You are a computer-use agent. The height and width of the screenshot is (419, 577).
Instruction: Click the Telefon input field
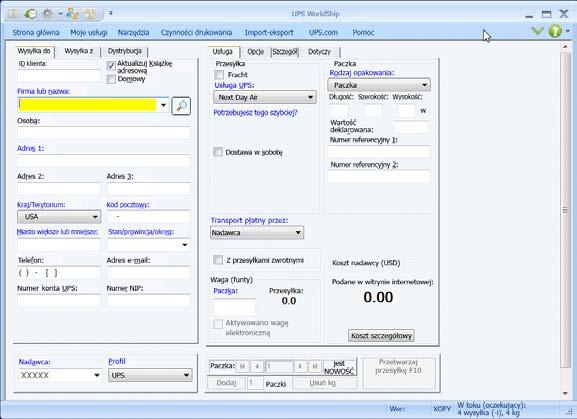pyautogui.click(x=59, y=273)
